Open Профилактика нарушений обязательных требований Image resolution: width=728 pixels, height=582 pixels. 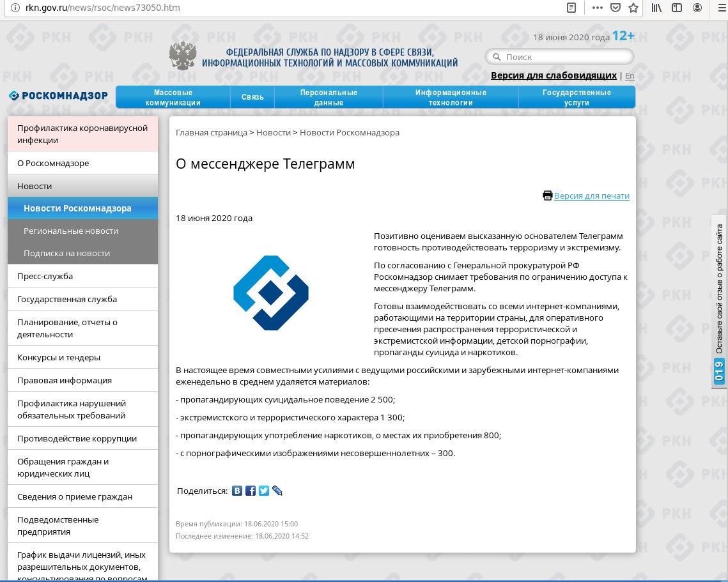[82, 410]
